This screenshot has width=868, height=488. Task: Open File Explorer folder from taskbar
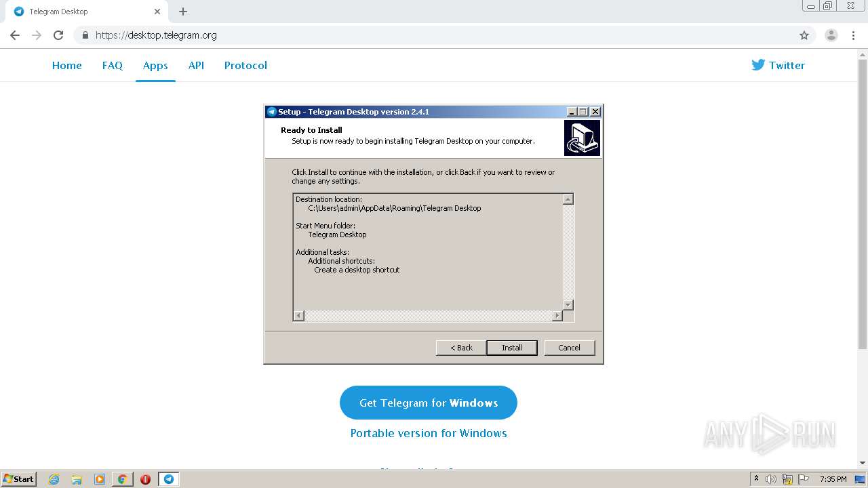77,479
